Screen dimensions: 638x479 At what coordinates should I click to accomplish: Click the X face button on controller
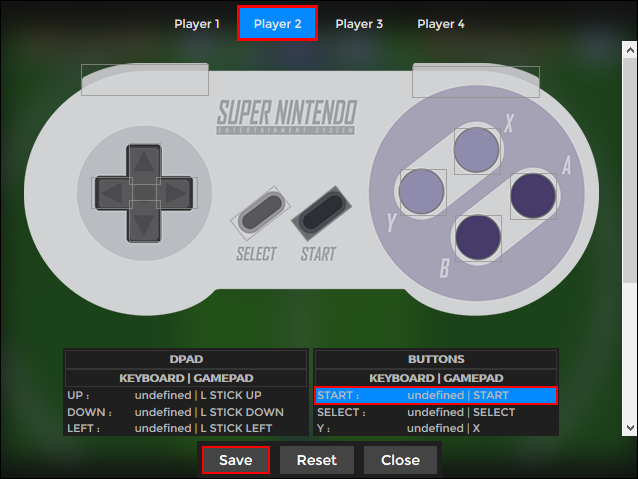[477, 151]
